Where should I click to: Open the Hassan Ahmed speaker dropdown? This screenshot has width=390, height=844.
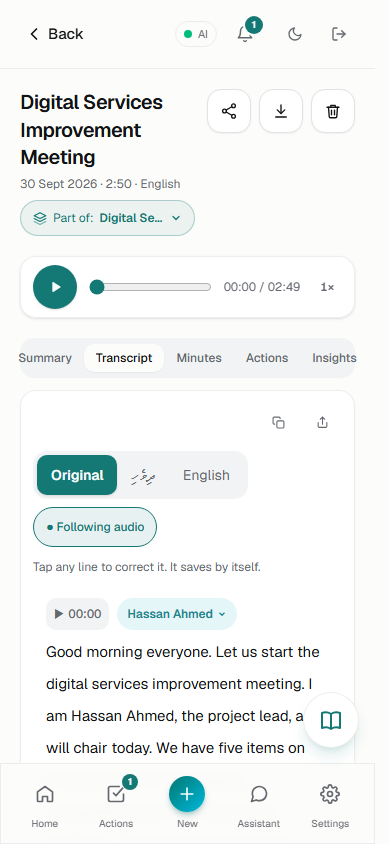[x=176, y=614]
